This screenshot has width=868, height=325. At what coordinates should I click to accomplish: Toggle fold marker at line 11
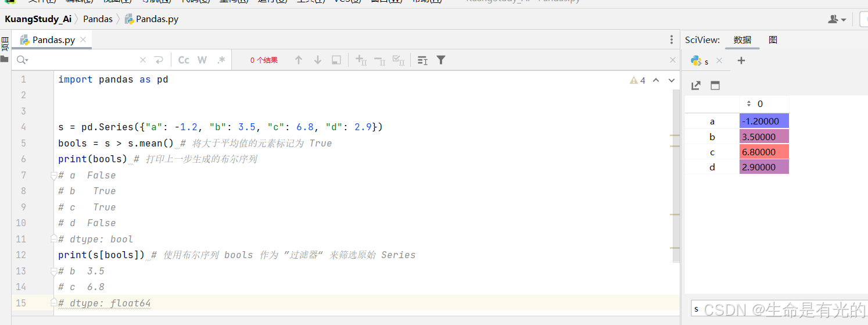coord(53,238)
